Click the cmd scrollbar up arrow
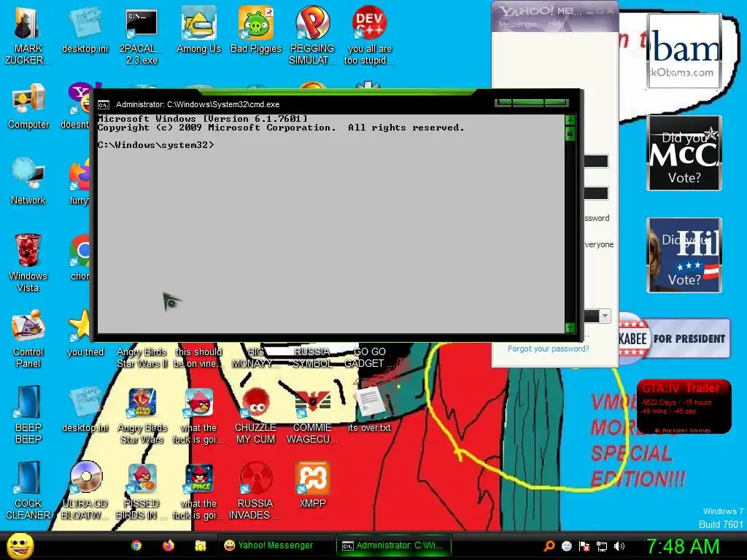 click(570, 120)
